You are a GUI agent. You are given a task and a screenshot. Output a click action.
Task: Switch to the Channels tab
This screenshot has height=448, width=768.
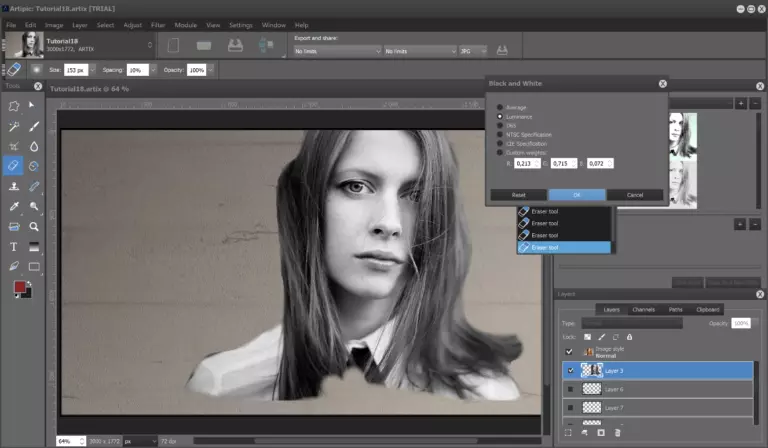644,310
